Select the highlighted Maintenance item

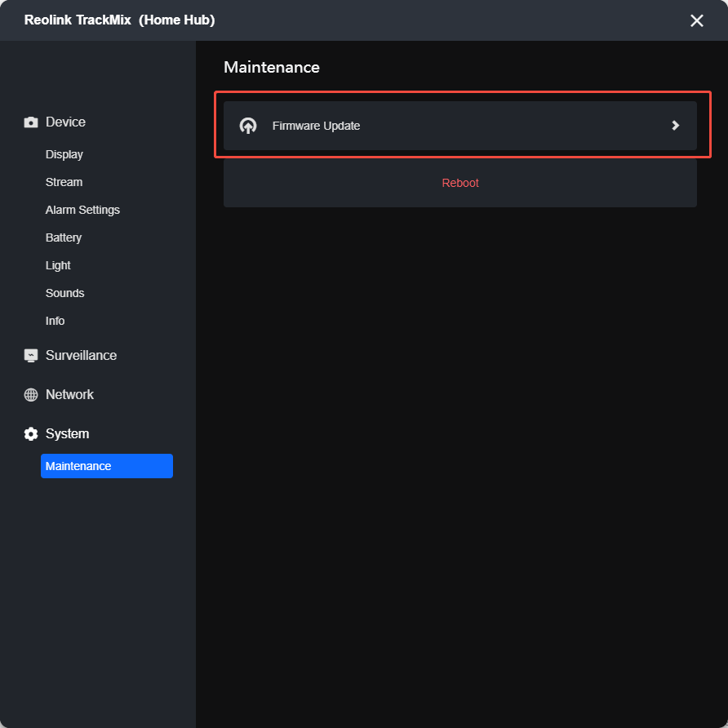coord(107,466)
